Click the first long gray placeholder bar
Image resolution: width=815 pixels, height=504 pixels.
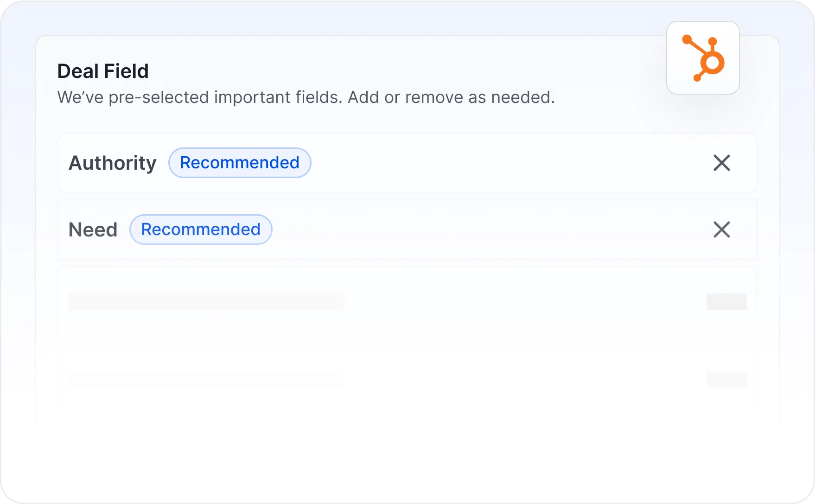pyautogui.click(x=206, y=302)
